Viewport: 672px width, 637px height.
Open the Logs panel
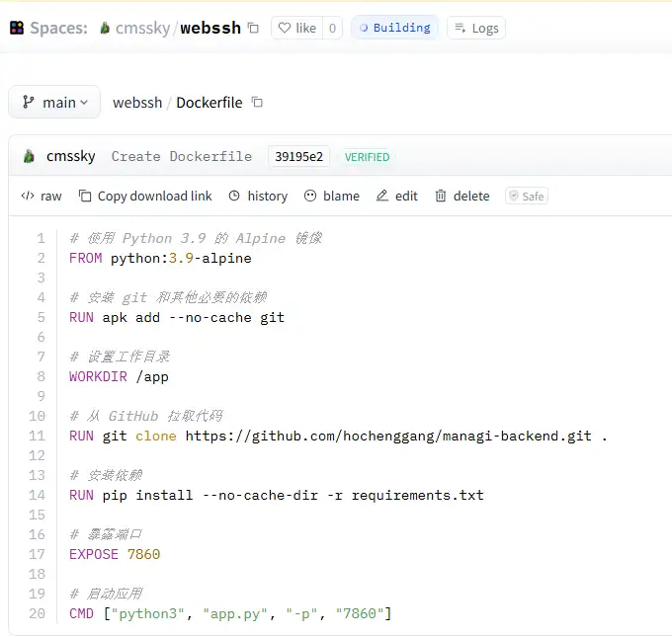tap(476, 28)
